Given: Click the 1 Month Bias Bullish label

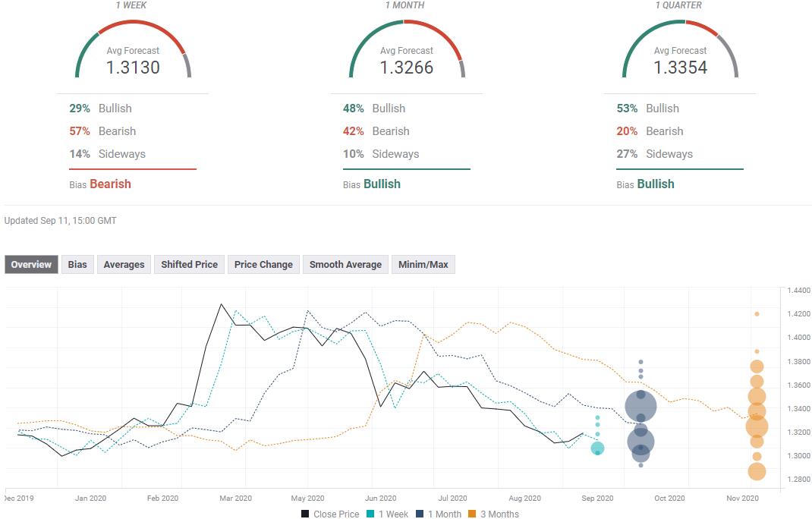Looking at the screenshot, I should 371,184.
